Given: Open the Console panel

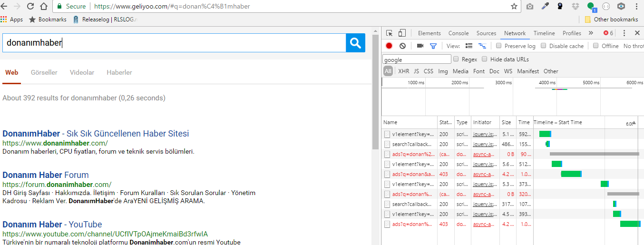Looking at the screenshot, I should (459, 33).
